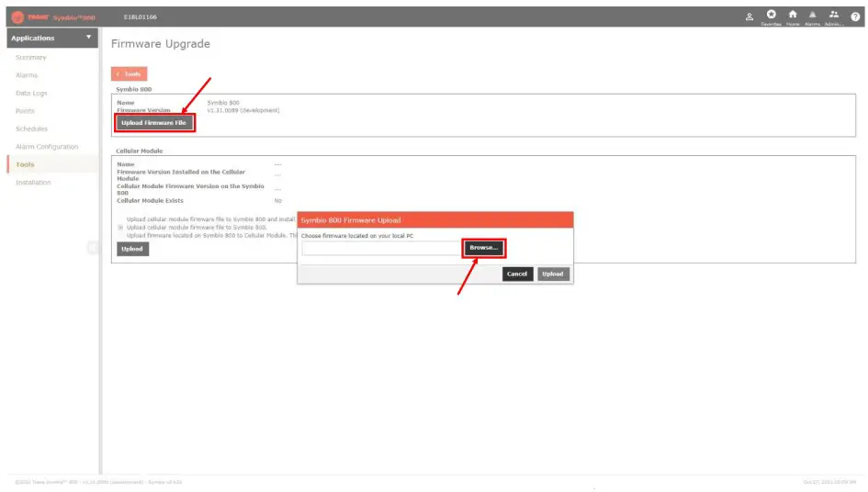
Task: Open the user profile icon
Action: pyautogui.click(x=749, y=17)
